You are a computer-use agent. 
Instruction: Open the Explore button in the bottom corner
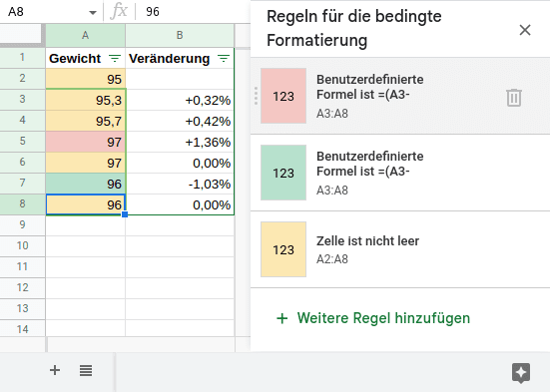(521, 372)
